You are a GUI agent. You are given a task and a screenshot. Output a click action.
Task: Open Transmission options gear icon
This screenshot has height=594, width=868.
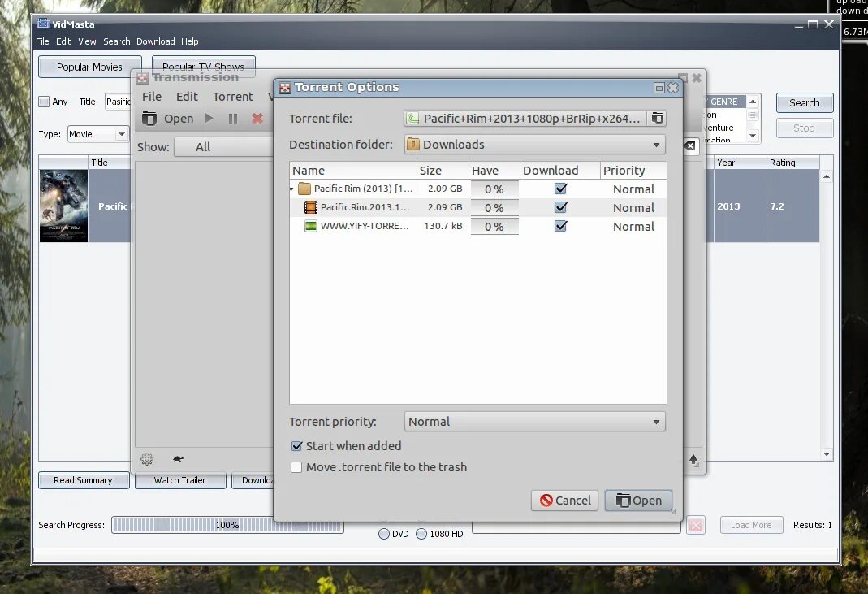147,459
